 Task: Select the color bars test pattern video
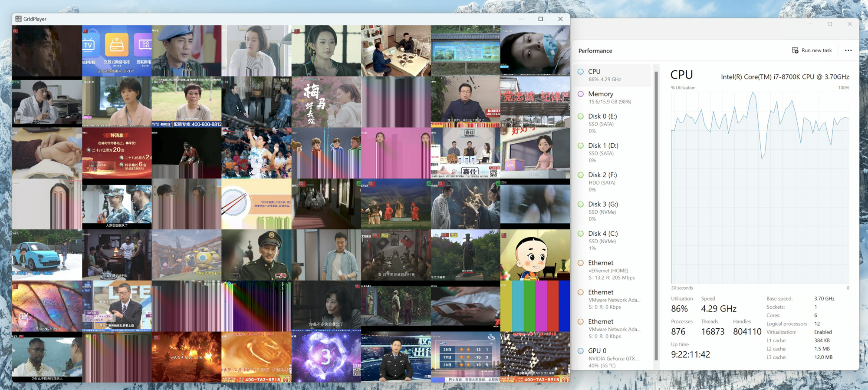tap(535, 306)
